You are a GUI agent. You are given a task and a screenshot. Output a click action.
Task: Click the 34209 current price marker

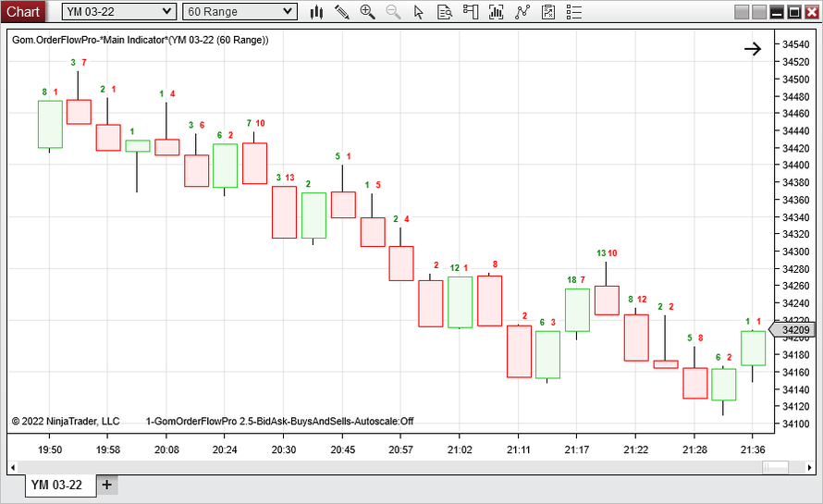pos(792,330)
